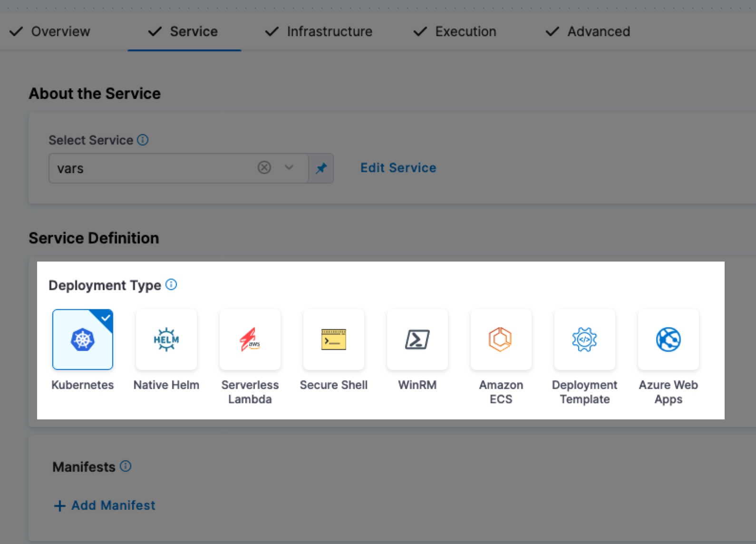This screenshot has width=756, height=544.
Task: Choose the WinRM deployment icon
Action: pyautogui.click(x=417, y=340)
